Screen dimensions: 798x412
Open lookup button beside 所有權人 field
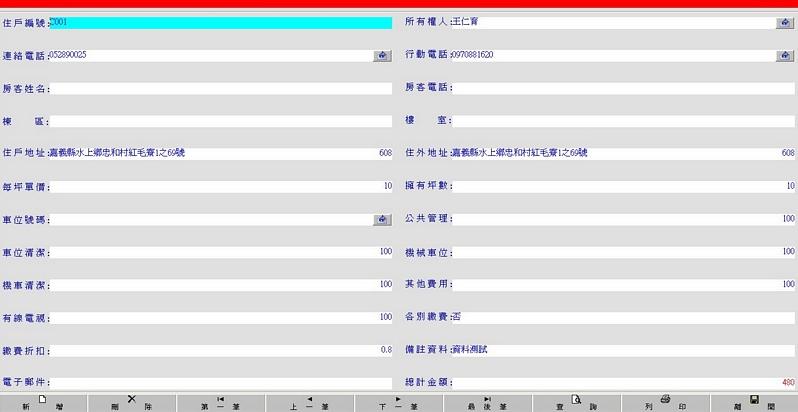tap(785, 22)
